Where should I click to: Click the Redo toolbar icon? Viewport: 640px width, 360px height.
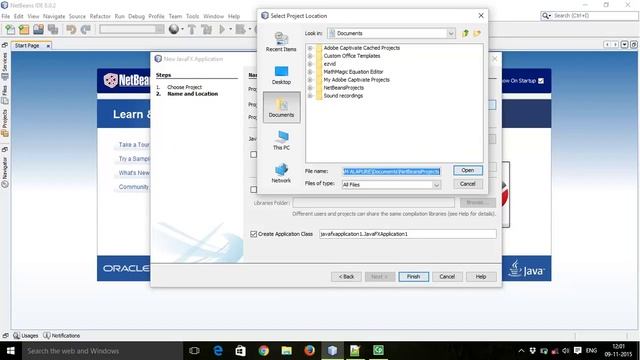tap(85, 29)
